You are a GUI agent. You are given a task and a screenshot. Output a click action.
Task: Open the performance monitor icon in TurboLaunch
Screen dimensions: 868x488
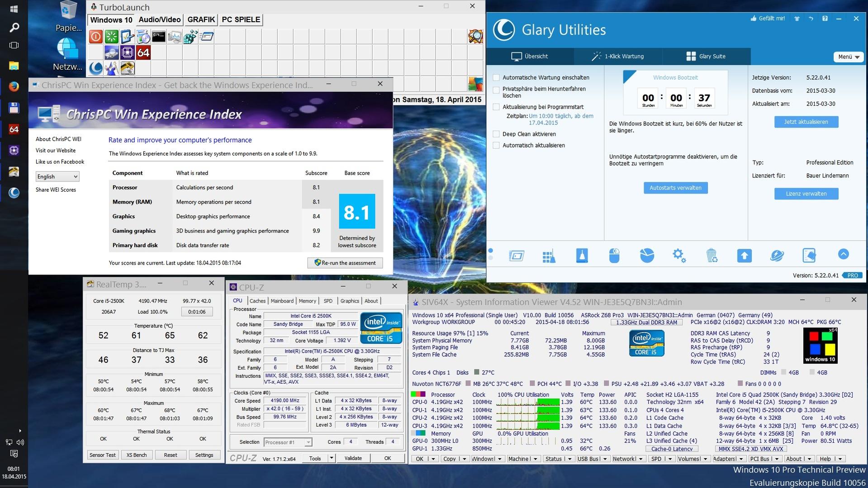pyautogui.click(x=175, y=37)
